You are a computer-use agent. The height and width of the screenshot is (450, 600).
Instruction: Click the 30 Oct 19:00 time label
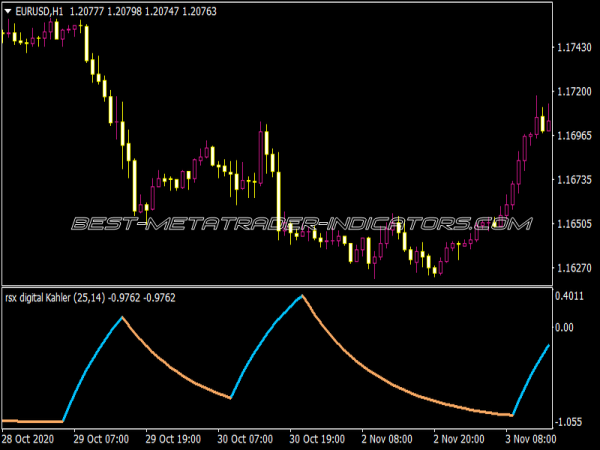pos(316,439)
